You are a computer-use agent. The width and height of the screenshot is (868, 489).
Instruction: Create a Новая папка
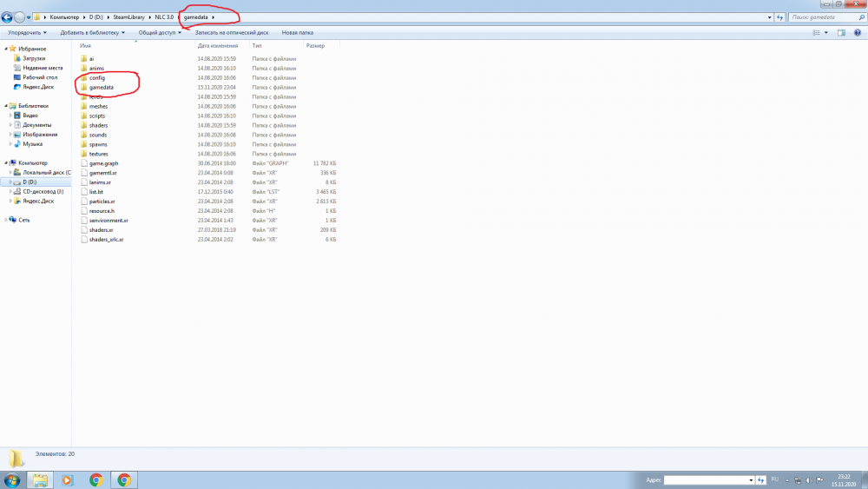point(297,33)
